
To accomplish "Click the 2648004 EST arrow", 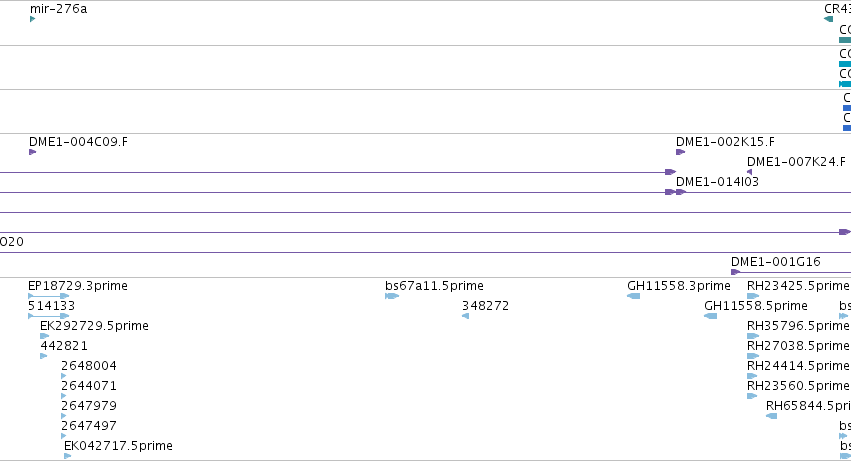I will (64, 376).
